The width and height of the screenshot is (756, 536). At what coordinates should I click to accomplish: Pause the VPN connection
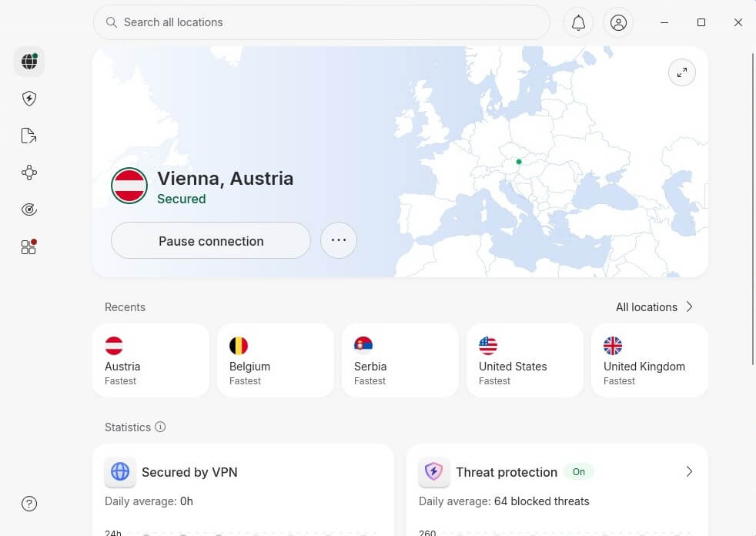tap(211, 240)
